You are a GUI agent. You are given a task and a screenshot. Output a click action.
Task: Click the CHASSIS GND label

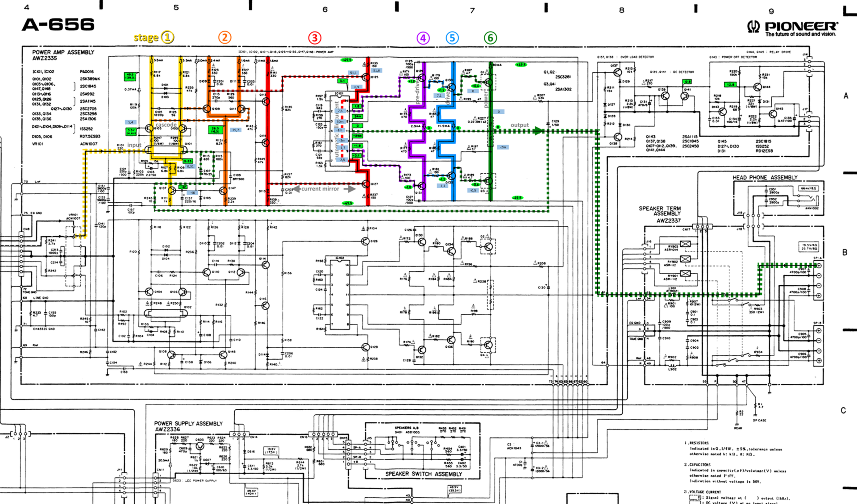[44, 329]
